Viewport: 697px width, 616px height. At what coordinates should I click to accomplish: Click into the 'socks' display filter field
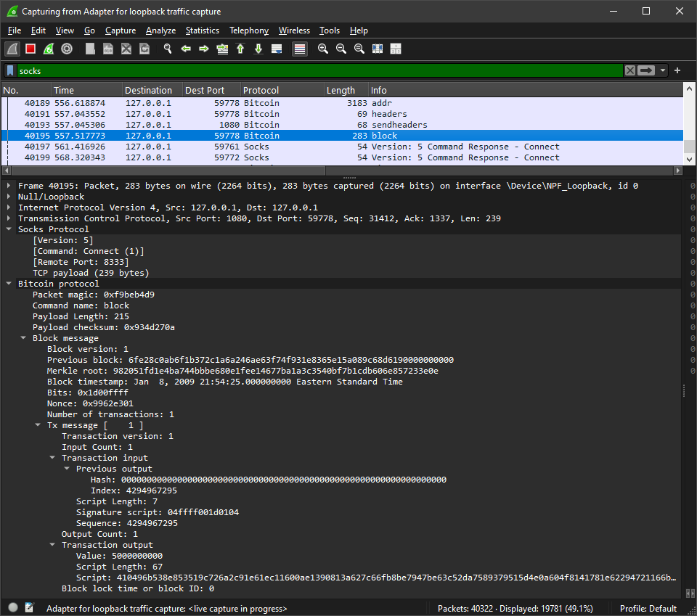click(x=319, y=70)
